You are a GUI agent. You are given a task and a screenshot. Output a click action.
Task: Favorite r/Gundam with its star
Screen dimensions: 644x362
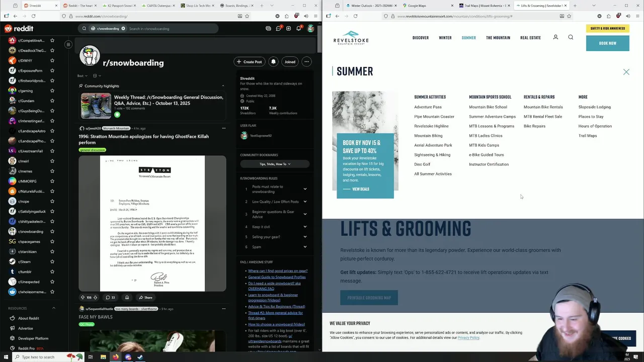tap(52, 101)
